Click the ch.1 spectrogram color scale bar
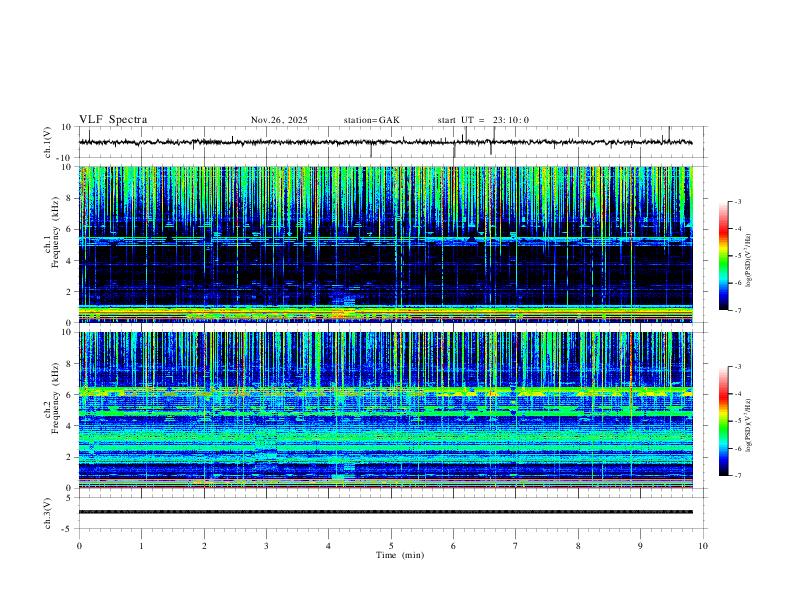This screenshot has height=612, width=792. coord(723,256)
